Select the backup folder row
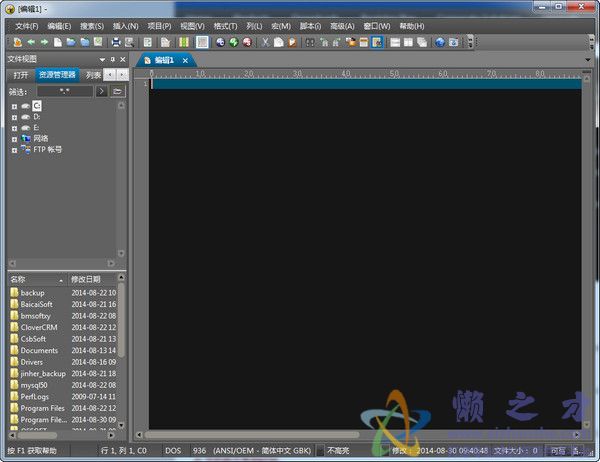This screenshot has height=462, width=600. (63, 293)
